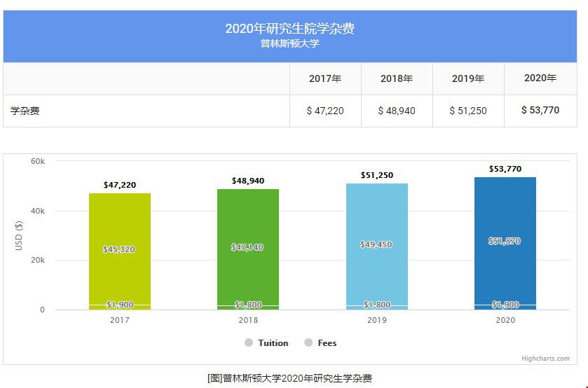Viewport: 588px width, 388px height.
Task: Click the 2020 x-axis label
Action: tap(505, 320)
